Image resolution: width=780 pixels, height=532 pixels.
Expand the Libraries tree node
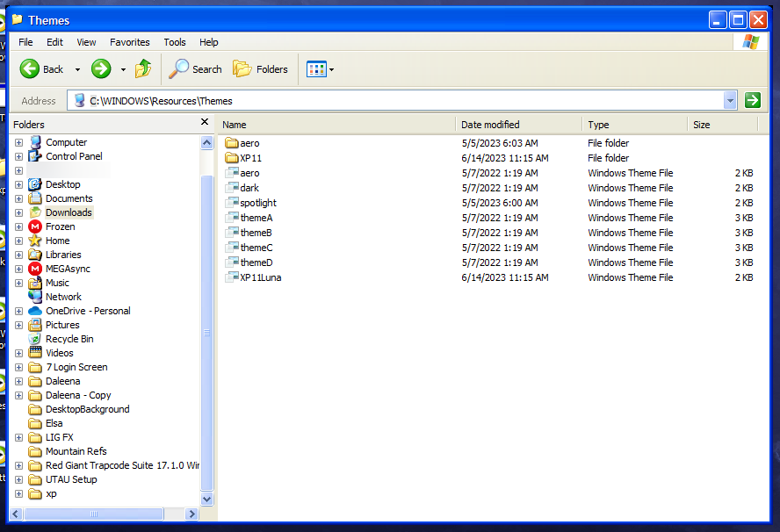point(19,255)
